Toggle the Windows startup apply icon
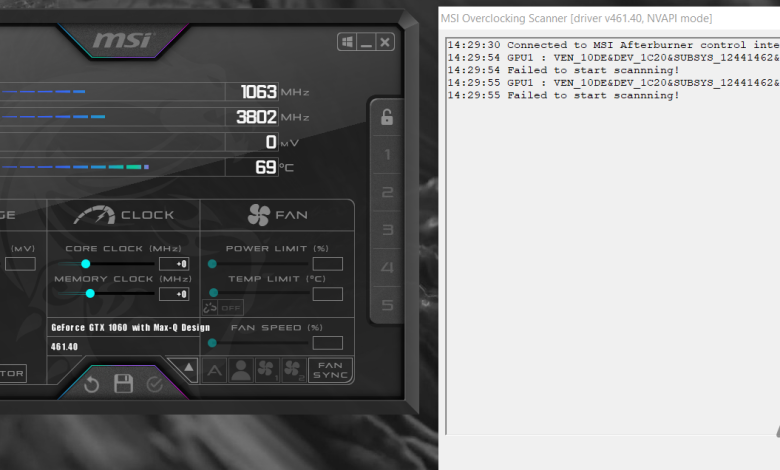 click(x=348, y=42)
